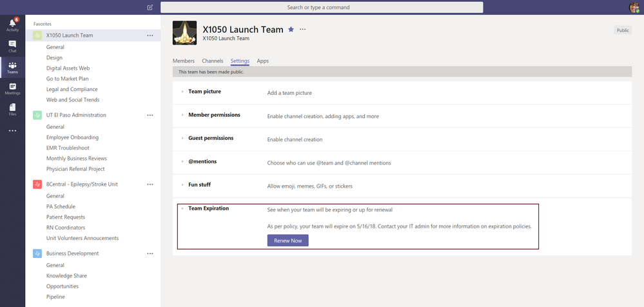Open the RN Coordinators channel
This screenshot has height=307, width=644.
coord(66,227)
